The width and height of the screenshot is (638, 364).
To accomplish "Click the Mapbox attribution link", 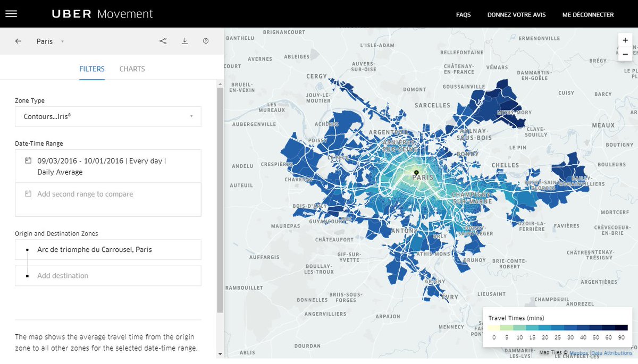I will tap(579, 353).
